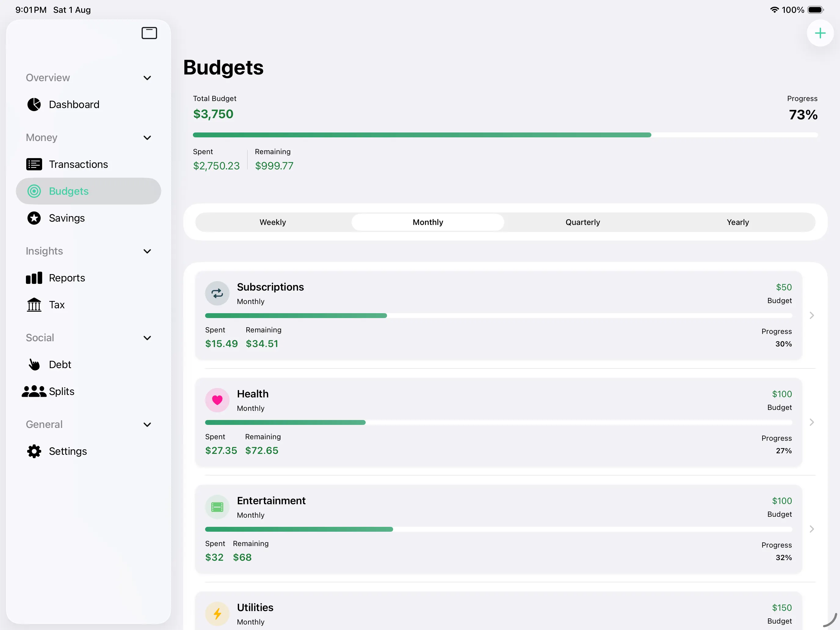Open Subscriptions budget detail chevron
840x630 pixels.
tap(812, 315)
